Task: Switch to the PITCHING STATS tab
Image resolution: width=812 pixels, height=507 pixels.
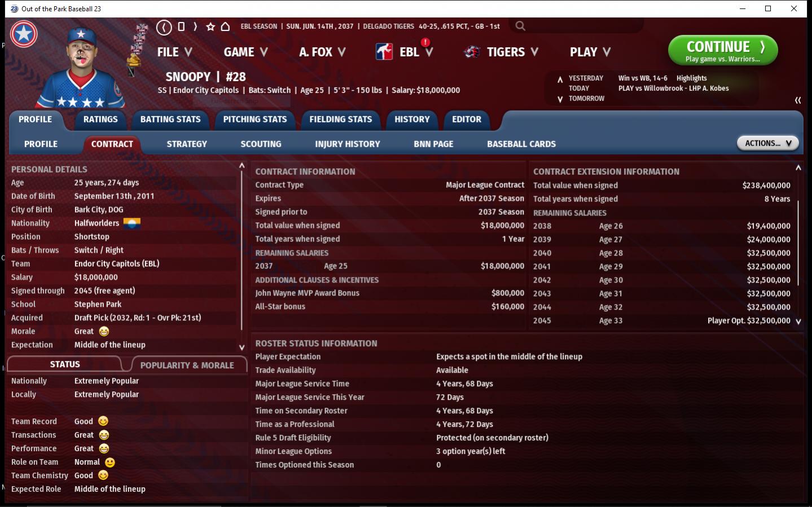Action: click(x=255, y=120)
